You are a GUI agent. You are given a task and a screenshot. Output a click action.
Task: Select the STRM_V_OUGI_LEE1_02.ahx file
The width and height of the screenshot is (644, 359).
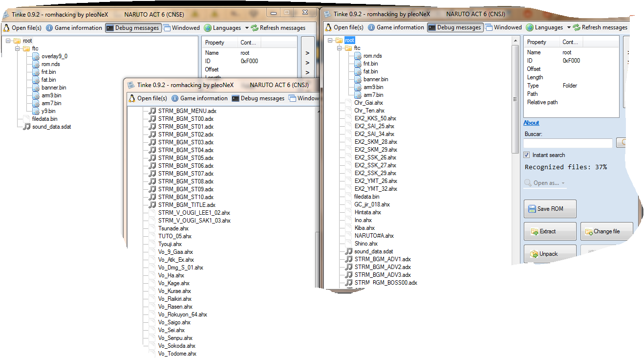194,213
